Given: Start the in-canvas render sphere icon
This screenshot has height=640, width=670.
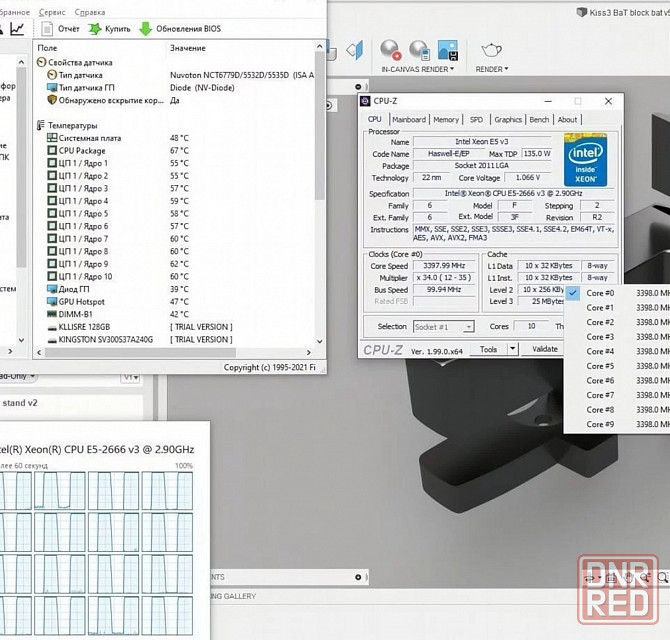Looking at the screenshot, I should [390, 49].
